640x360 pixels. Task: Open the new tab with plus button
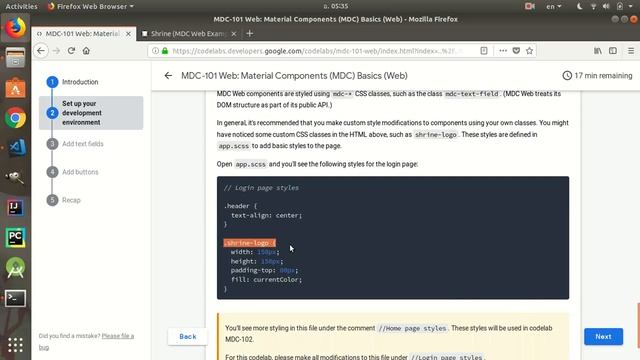[x=249, y=33]
